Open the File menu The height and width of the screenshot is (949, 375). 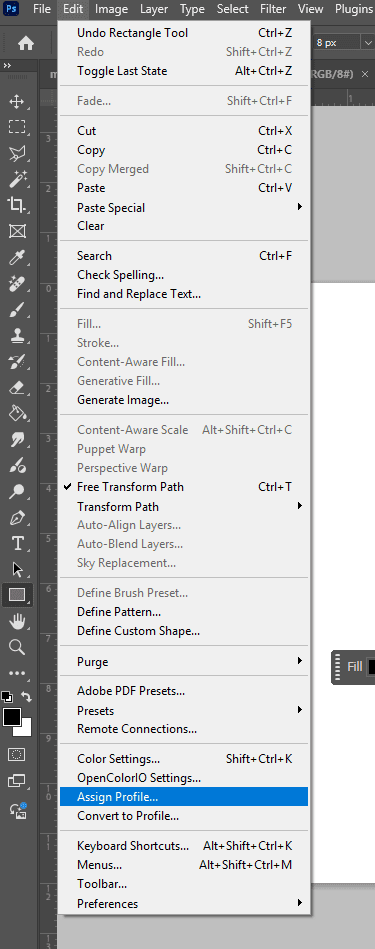tap(42, 9)
